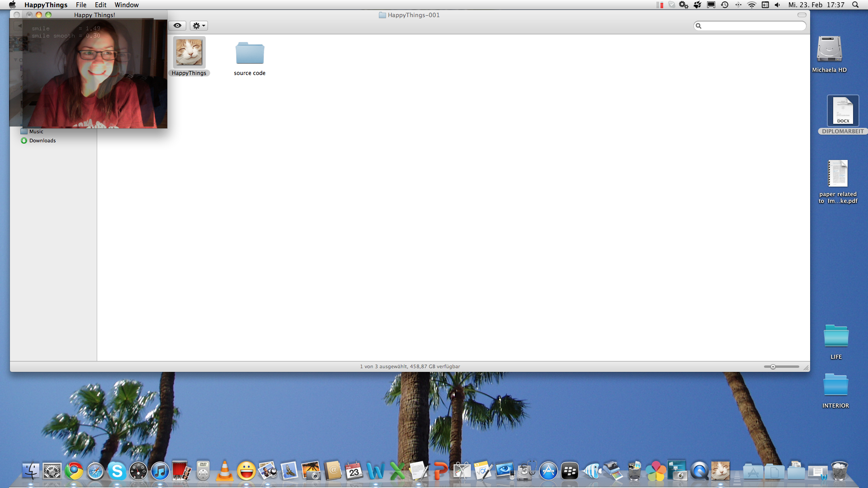Open the File menu
The image size is (868, 488).
[81, 5]
